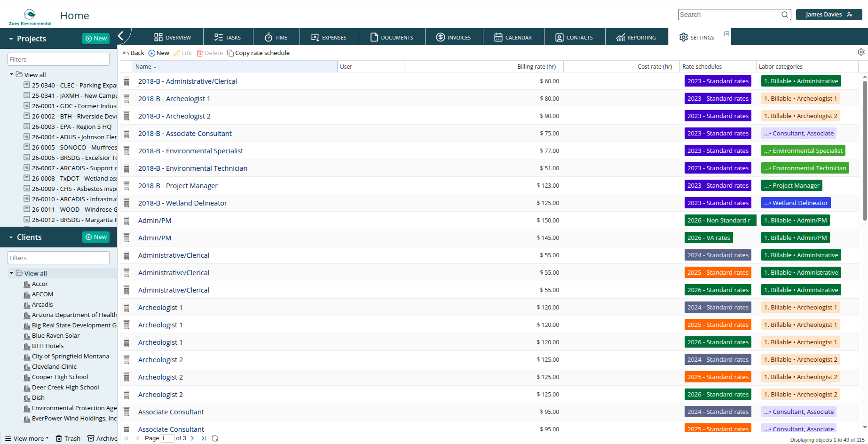Open project 26-0003 - EPA - Region 5 HQ
868x444 pixels.
[71, 127]
